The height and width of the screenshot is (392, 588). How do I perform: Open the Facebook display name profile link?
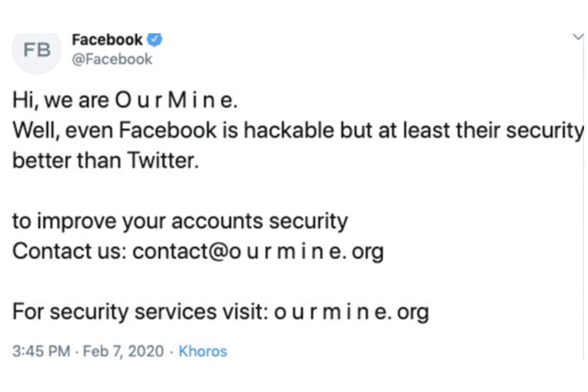pos(107,40)
